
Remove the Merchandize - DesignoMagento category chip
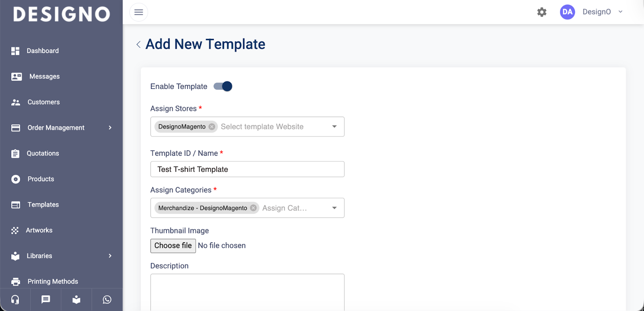[x=253, y=208]
